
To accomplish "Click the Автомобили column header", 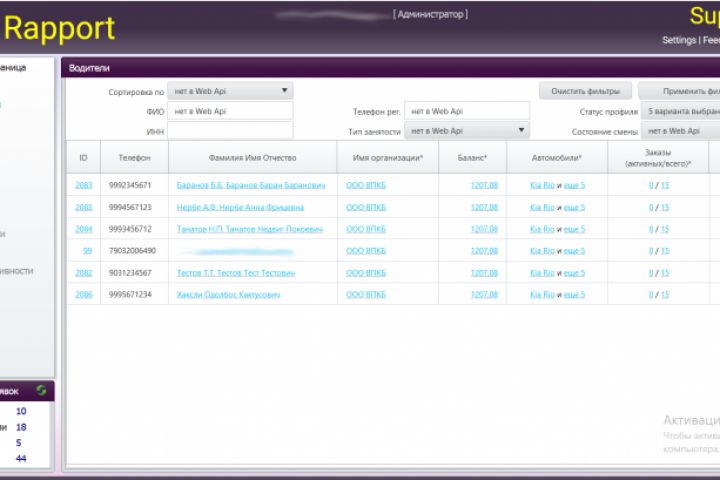I will point(557,158).
